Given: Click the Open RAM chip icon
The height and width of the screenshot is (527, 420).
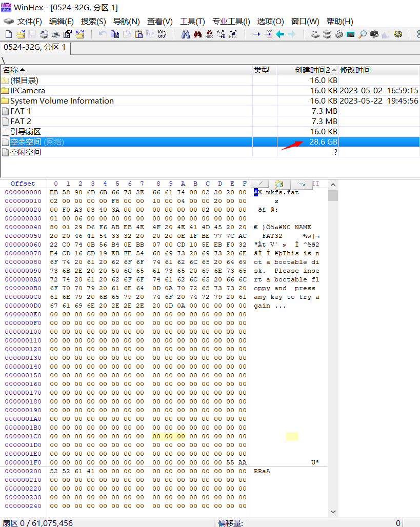Looking at the screenshot, I should [339, 34].
